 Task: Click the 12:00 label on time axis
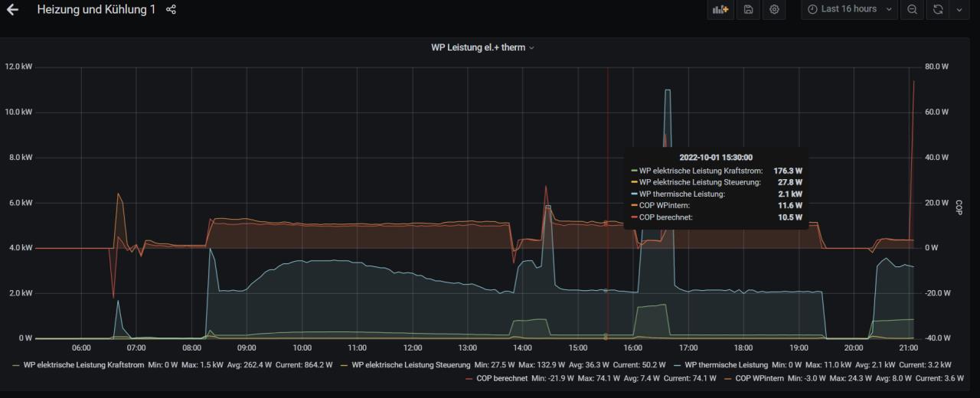tap(413, 348)
